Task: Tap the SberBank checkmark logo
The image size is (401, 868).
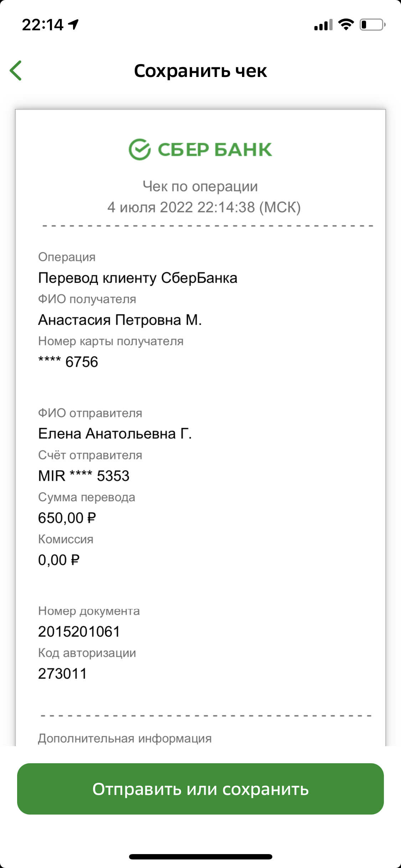Action: pos(140,149)
